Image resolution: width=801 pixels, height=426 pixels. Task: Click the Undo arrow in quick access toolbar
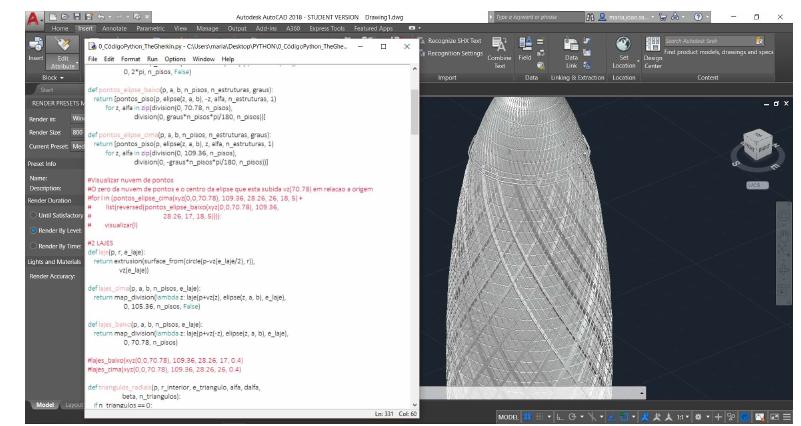(x=101, y=17)
